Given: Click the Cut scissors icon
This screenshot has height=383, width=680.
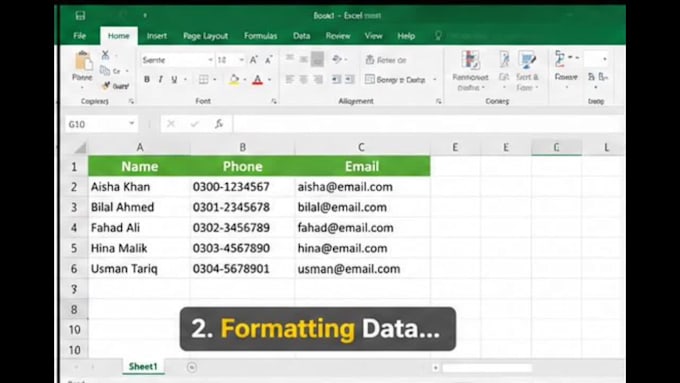Looking at the screenshot, I should pos(105,55).
